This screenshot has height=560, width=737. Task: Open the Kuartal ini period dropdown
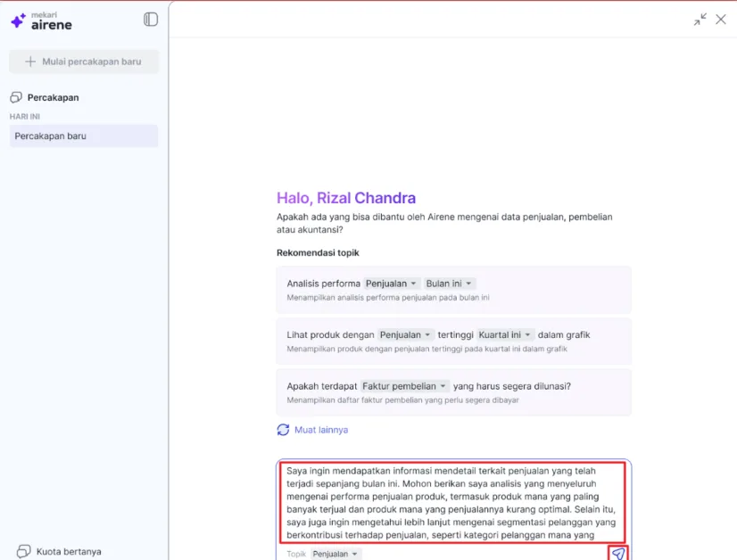coord(504,334)
